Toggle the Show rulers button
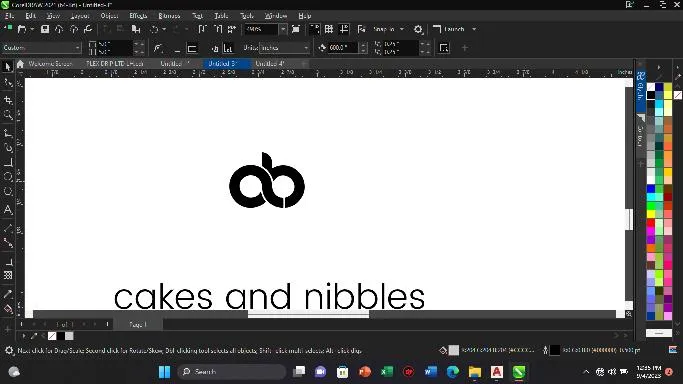The width and height of the screenshot is (683, 384). (314, 29)
